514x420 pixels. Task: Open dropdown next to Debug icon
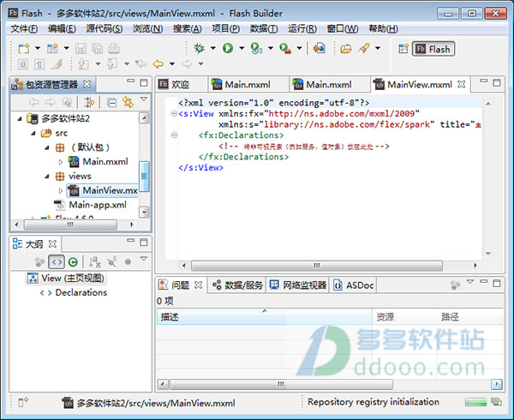(x=213, y=48)
